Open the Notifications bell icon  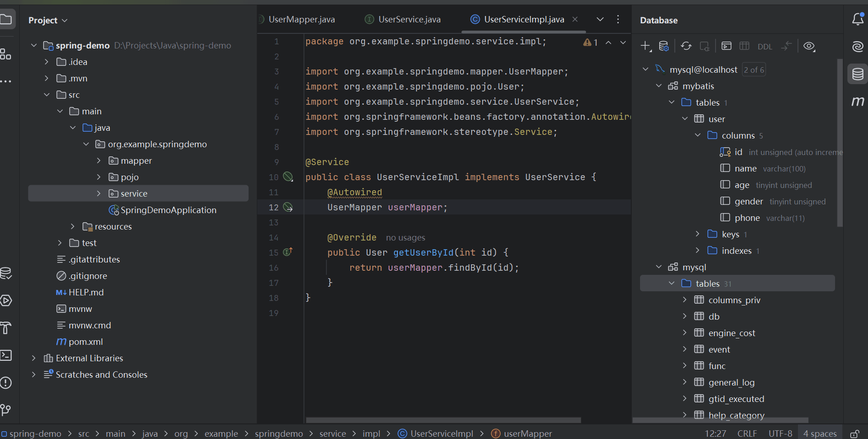click(858, 19)
